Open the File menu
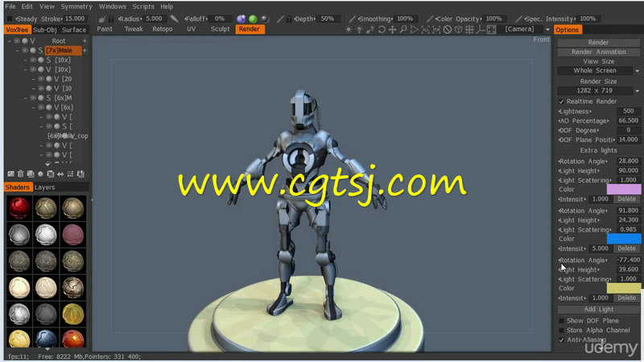Screen dimensions: 644x362 [10, 6]
